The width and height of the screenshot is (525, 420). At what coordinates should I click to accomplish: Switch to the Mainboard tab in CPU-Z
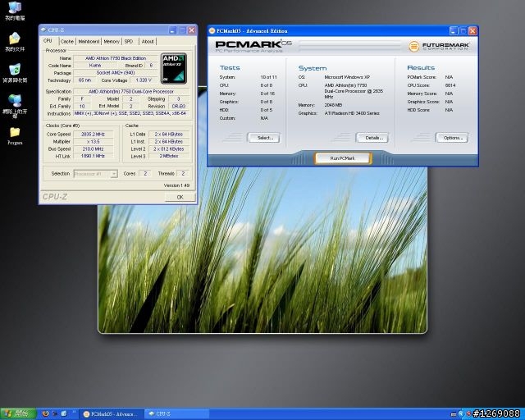[x=89, y=41]
